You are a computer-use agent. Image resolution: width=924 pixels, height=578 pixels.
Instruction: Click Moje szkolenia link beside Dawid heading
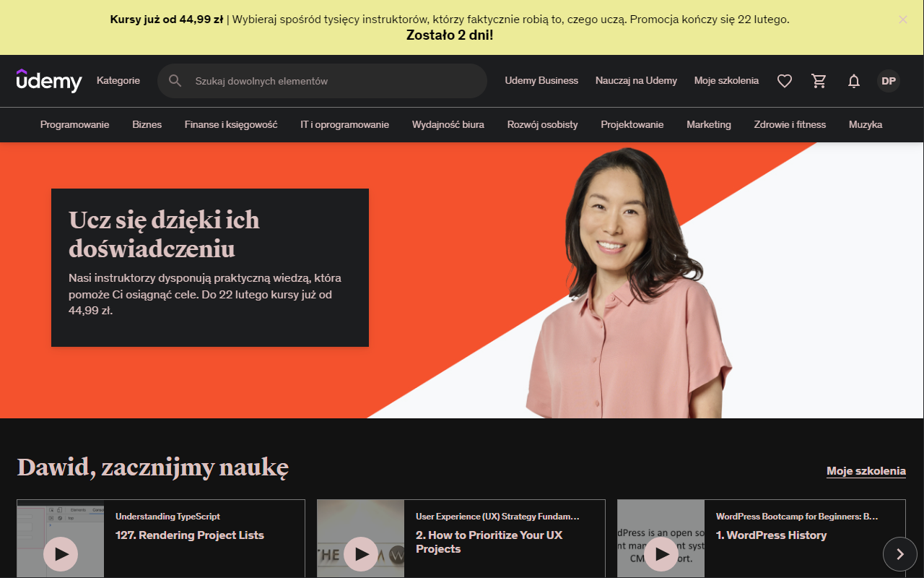pos(866,471)
